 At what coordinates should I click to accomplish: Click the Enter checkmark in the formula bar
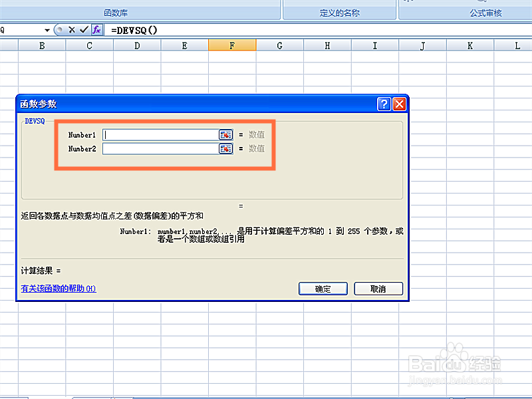click(x=83, y=29)
